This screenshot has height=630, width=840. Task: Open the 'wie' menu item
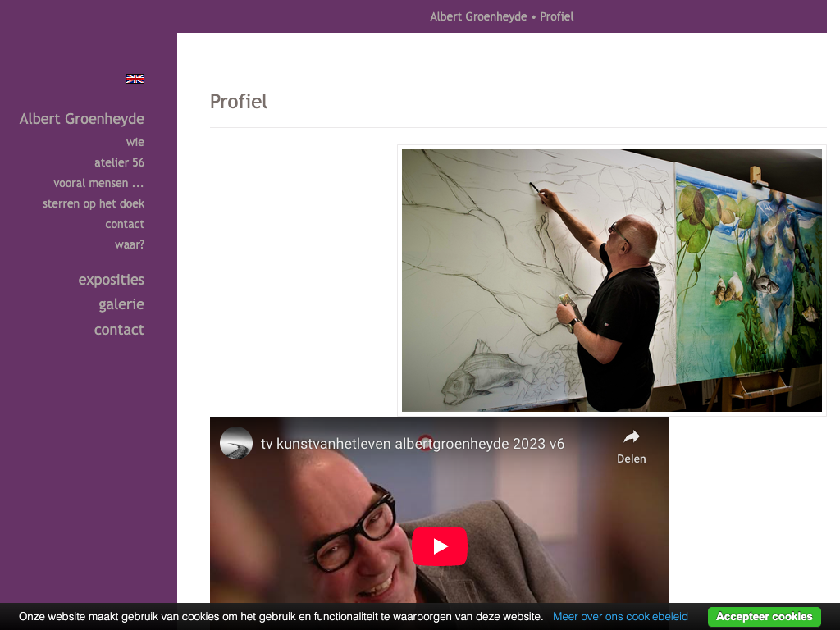coord(135,142)
